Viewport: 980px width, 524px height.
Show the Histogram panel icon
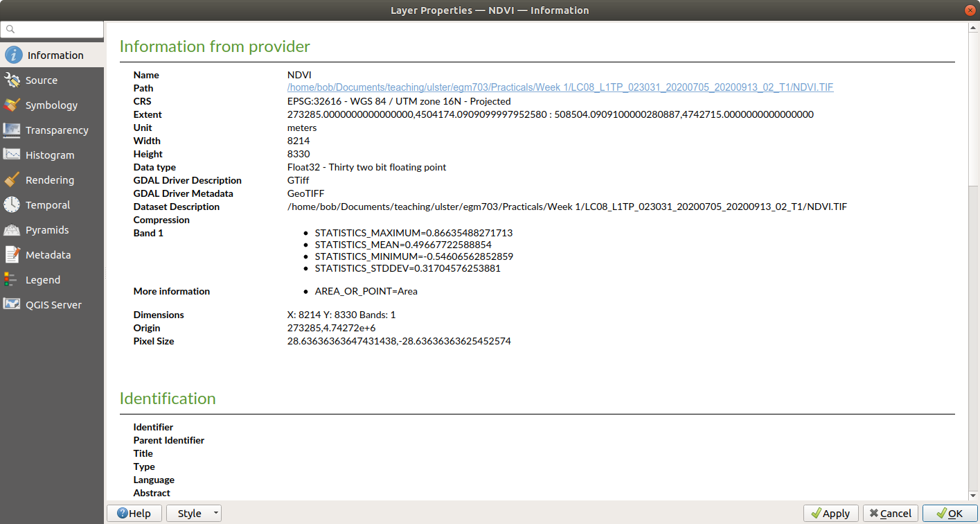click(x=12, y=155)
